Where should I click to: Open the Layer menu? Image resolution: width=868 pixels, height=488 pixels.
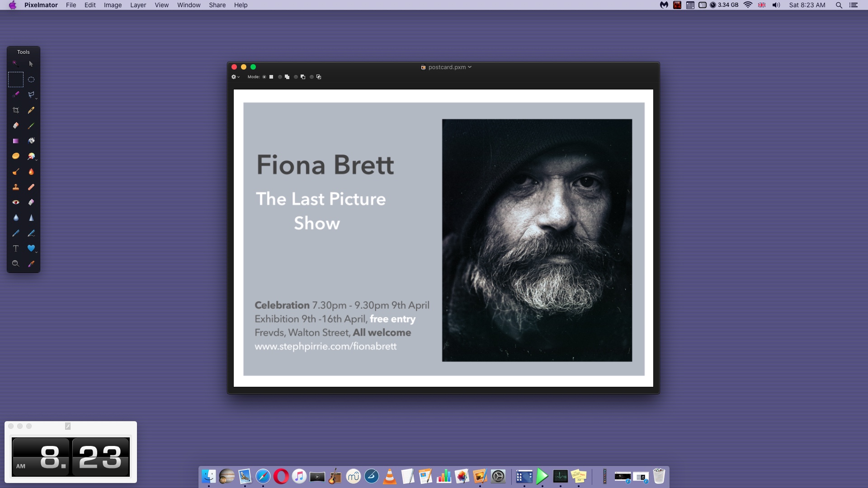pyautogui.click(x=138, y=5)
